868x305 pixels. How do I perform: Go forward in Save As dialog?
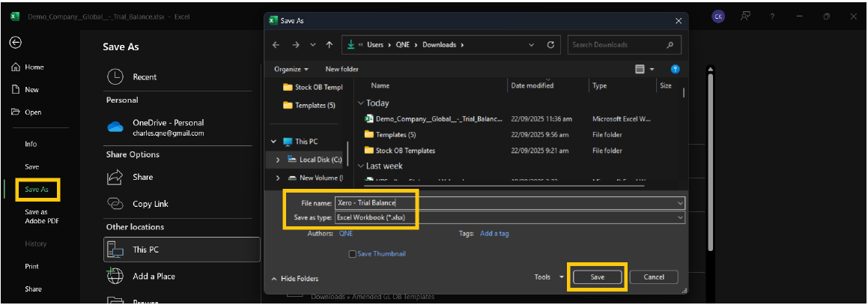[295, 45]
